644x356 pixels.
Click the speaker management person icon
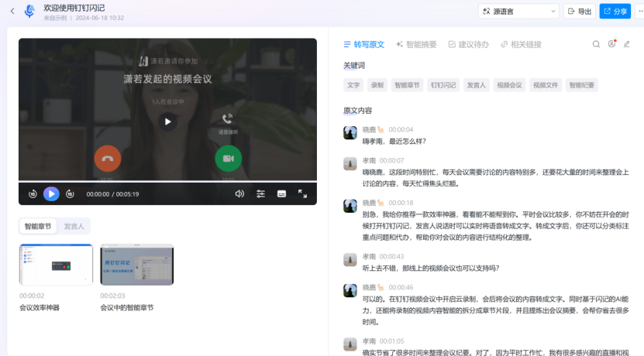tap(612, 44)
